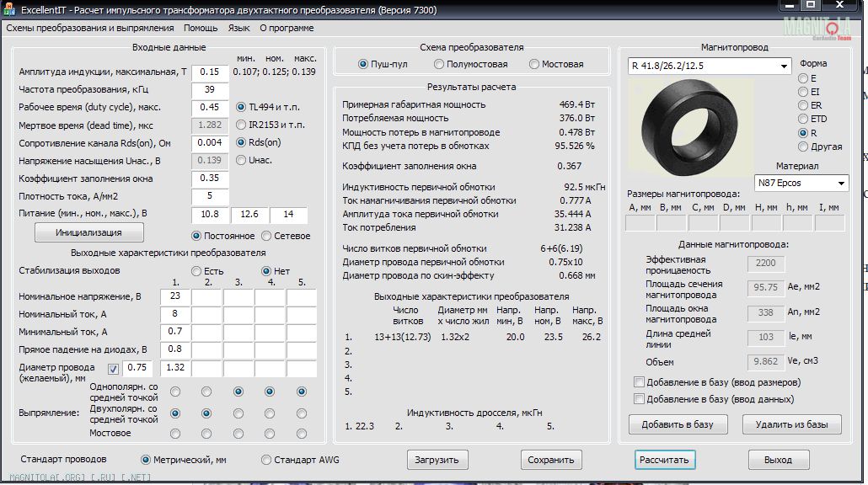Screen dimensions: 868x485
Task: Toggle the desired wire diameter checkbox
Action: 114,369
